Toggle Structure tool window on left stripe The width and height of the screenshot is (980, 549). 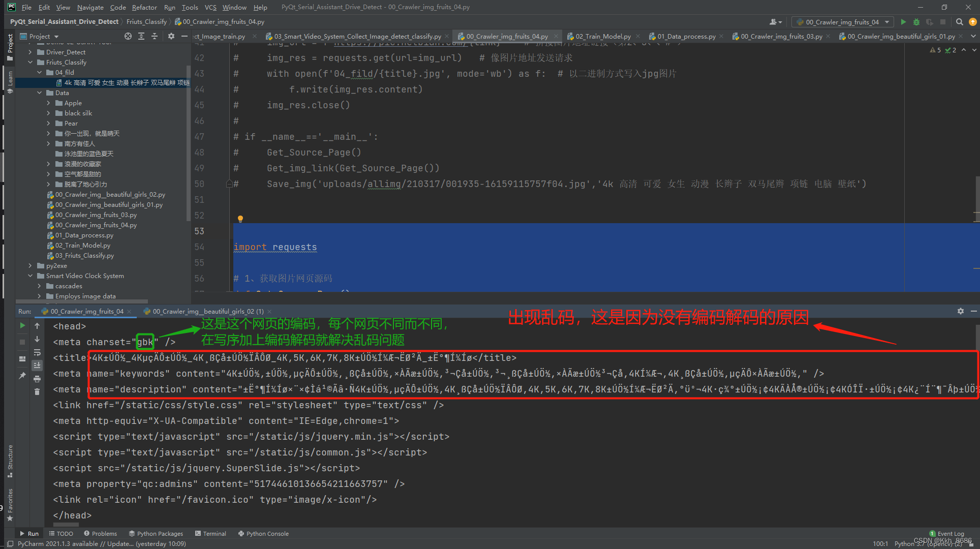(x=10, y=461)
